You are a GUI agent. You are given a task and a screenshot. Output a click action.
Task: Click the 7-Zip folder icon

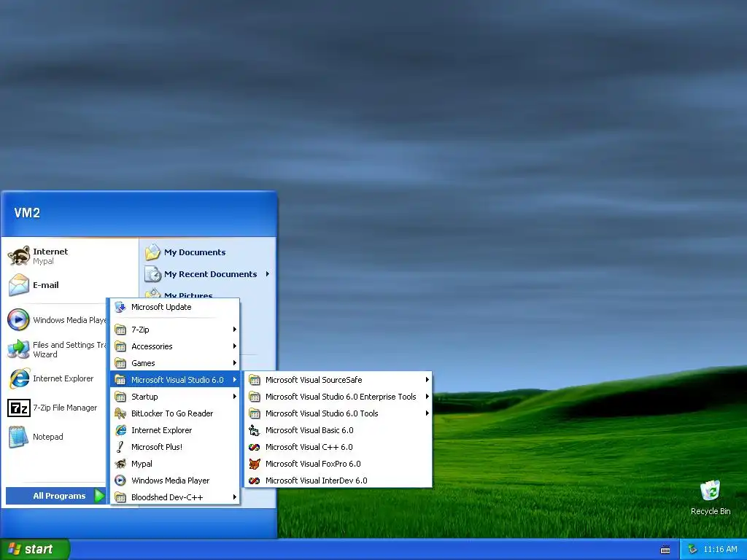coord(120,330)
